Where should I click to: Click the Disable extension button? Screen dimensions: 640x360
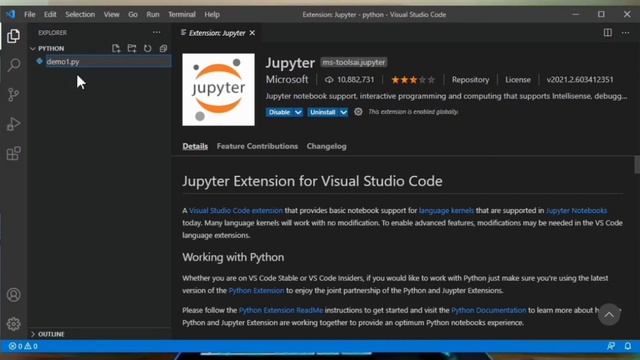(280, 112)
